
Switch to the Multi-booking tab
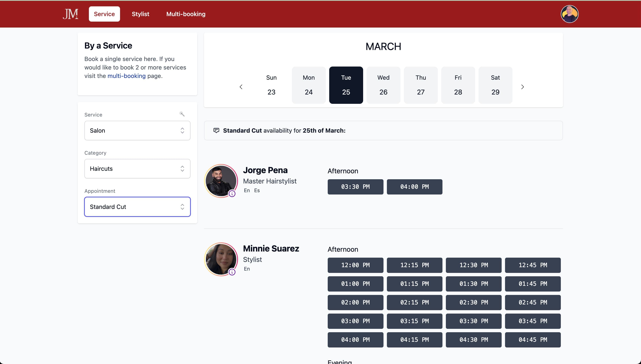coord(186,14)
